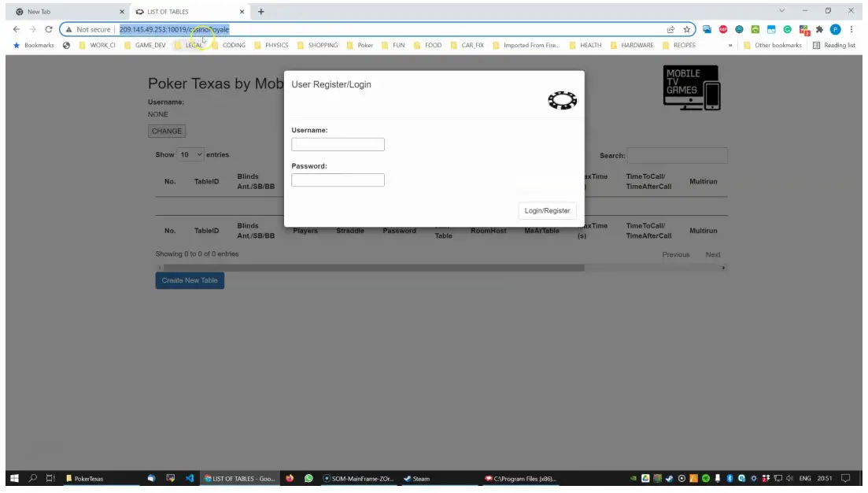
Task: Click the share page icon in address bar
Action: coord(670,29)
